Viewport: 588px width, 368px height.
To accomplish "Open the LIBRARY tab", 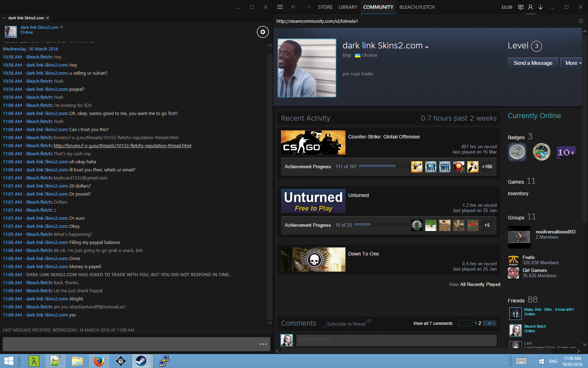I will pyautogui.click(x=348, y=7).
